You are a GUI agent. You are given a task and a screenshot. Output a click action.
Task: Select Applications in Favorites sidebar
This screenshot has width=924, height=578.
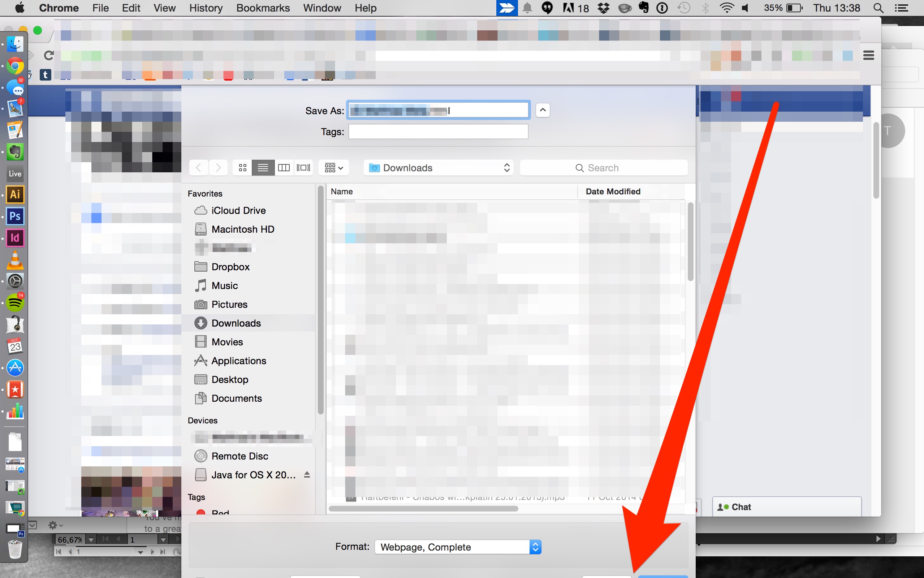pos(238,361)
